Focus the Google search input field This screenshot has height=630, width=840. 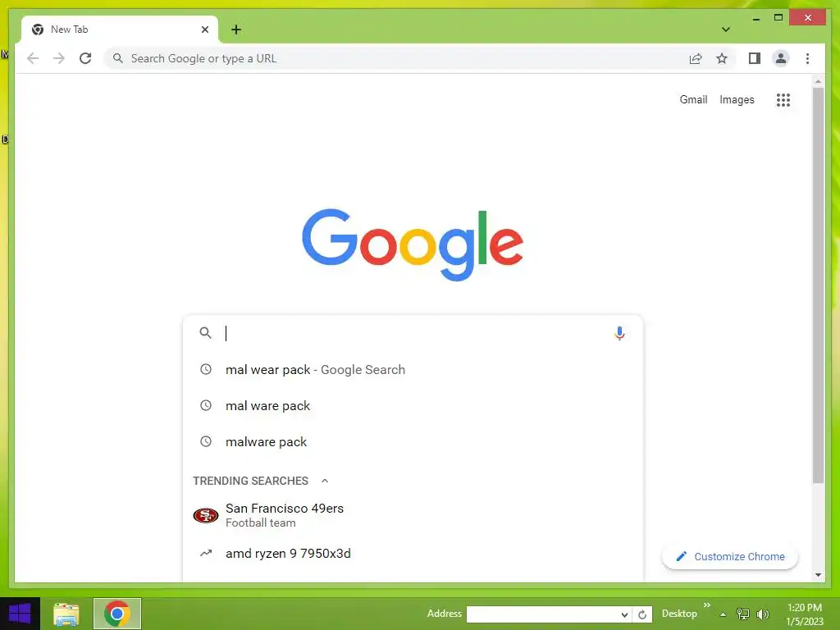pos(413,333)
